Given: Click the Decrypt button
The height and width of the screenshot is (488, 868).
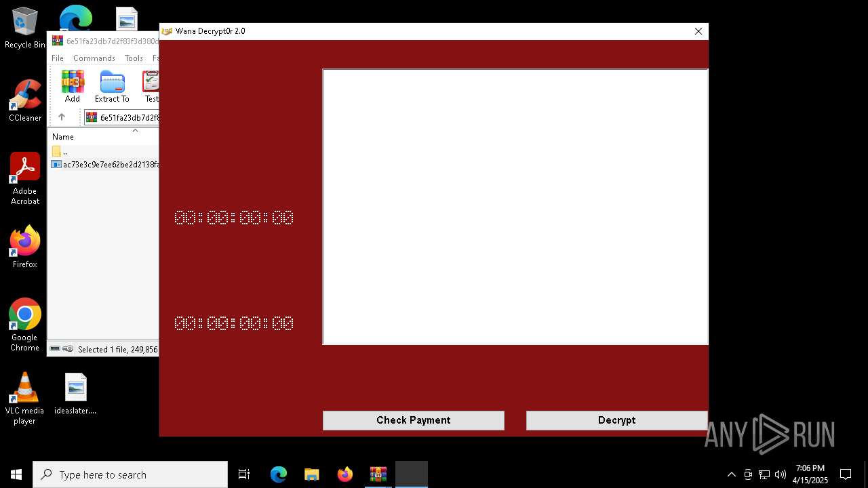Looking at the screenshot, I should pos(616,420).
